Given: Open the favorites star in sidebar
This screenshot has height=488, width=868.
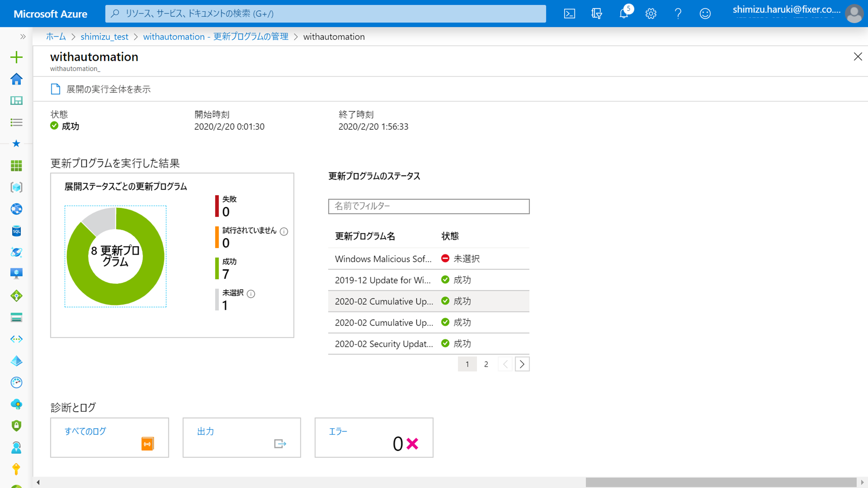Looking at the screenshot, I should coord(16,144).
